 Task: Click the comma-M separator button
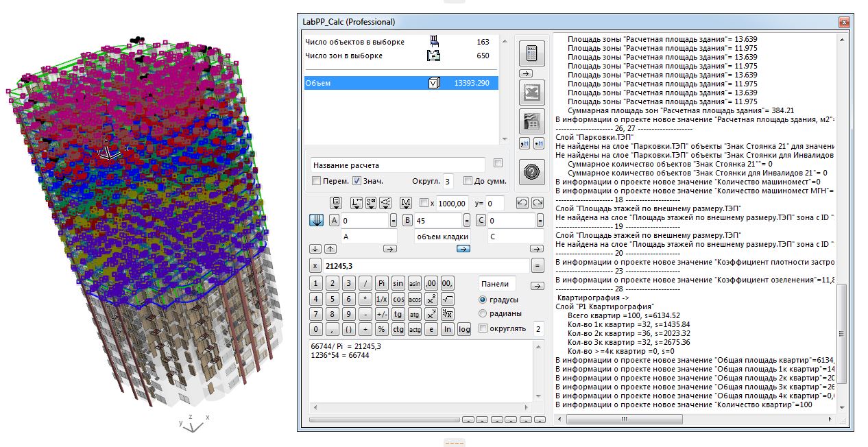pyautogui.click(x=525, y=143)
